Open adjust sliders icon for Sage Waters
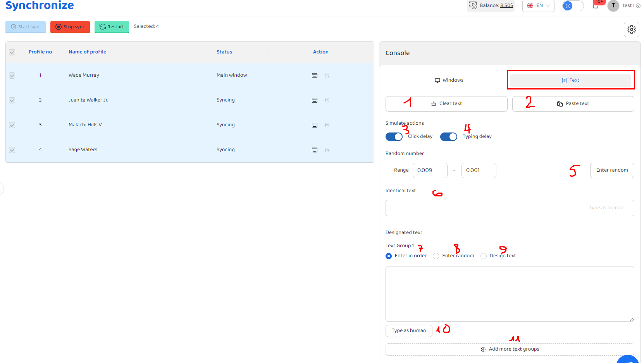Image resolution: width=644 pixels, height=363 pixels. click(x=327, y=150)
